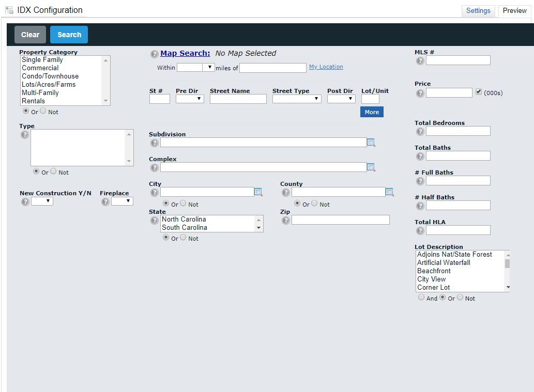This screenshot has width=534, height=392.
Task: Open the New Construction Y/N dropdown
Action: 42,201
